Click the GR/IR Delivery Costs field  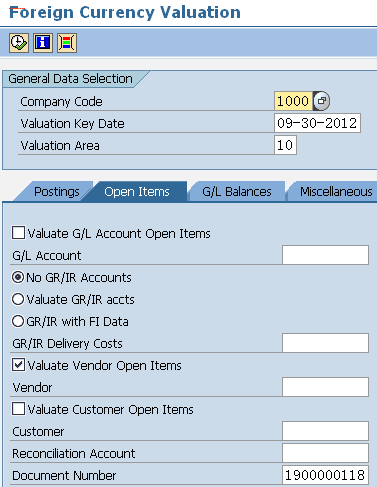tap(325, 343)
